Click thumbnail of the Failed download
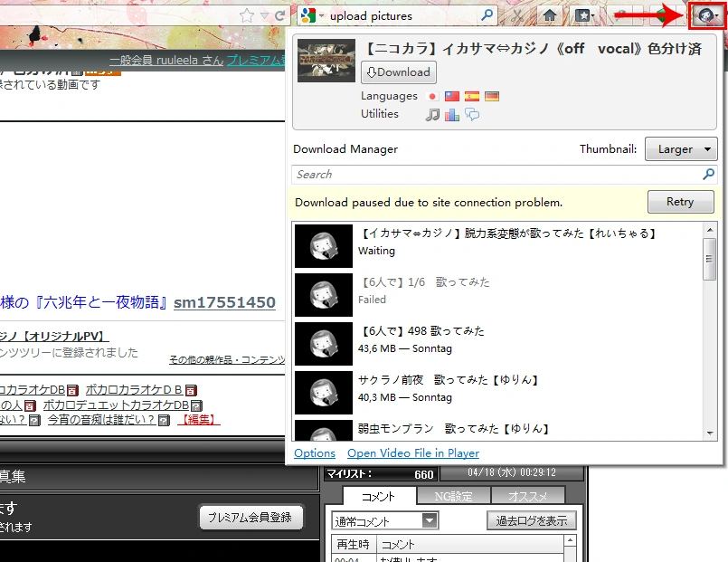728x562 pixels. click(324, 295)
